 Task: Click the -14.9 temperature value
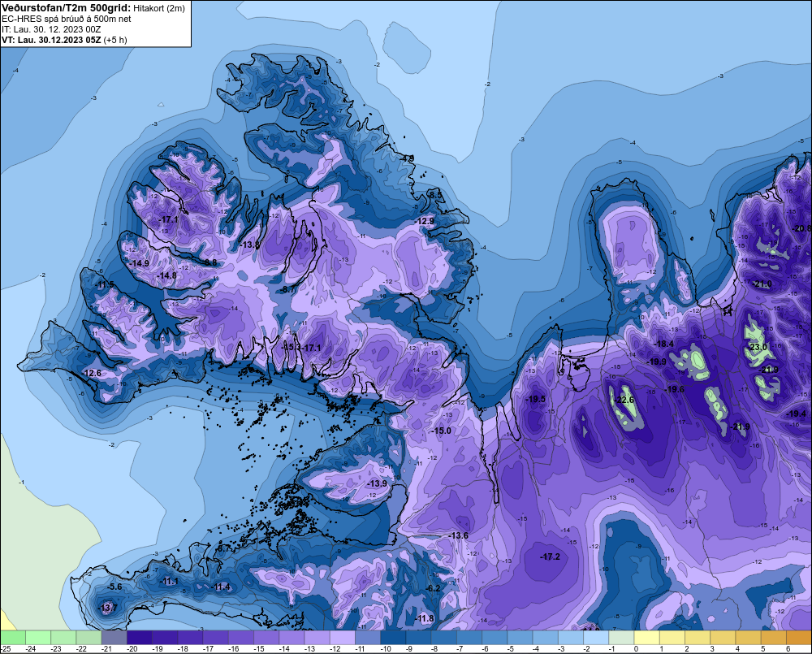139,263
